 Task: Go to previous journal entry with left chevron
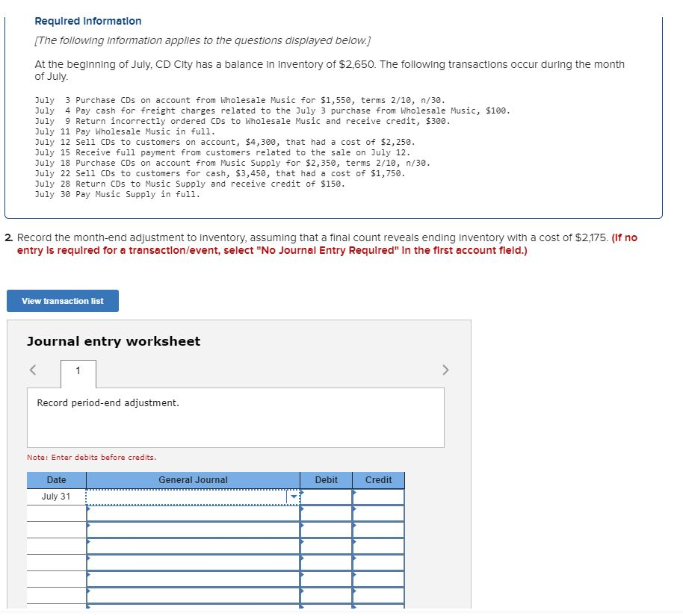[x=33, y=370]
